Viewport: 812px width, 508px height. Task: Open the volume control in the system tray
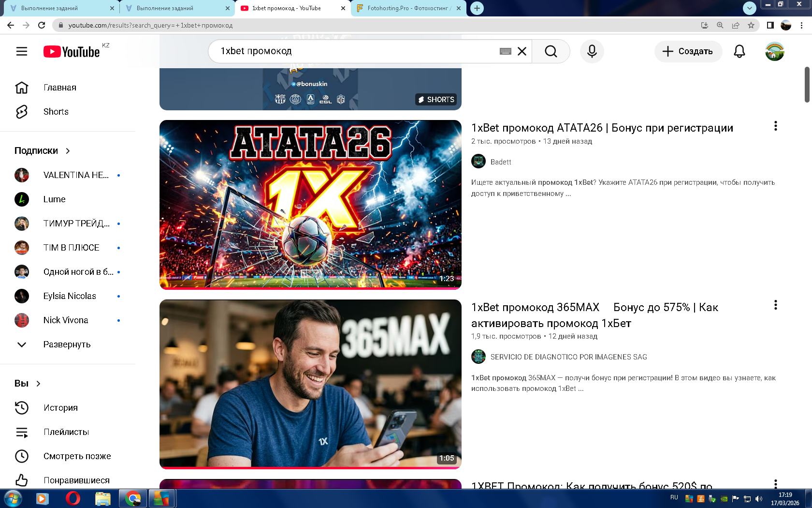coord(759,499)
